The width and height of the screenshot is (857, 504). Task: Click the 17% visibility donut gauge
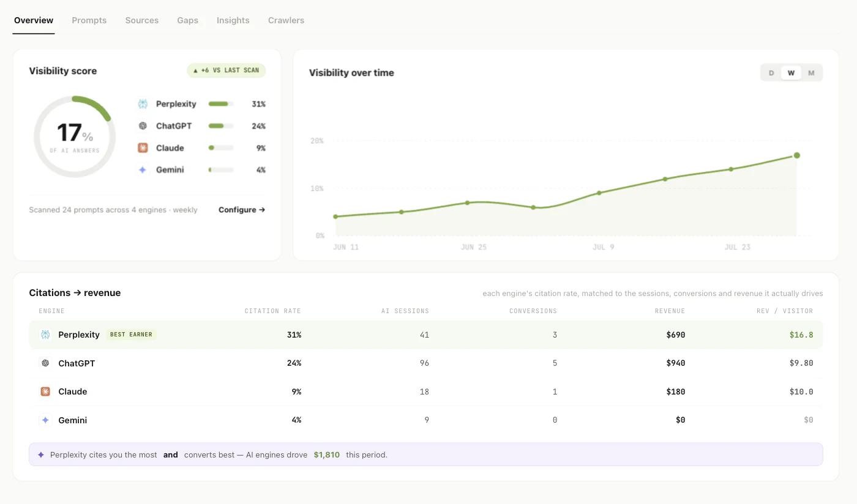pyautogui.click(x=75, y=137)
